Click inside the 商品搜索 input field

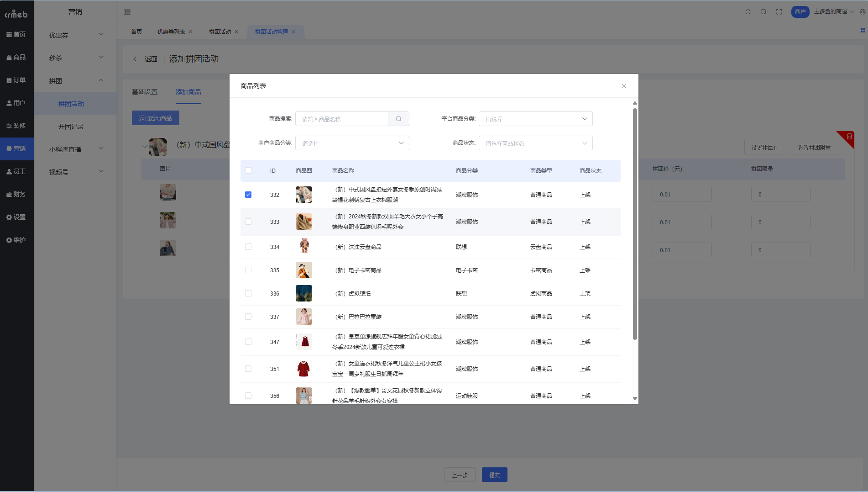[x=341, y=119]
